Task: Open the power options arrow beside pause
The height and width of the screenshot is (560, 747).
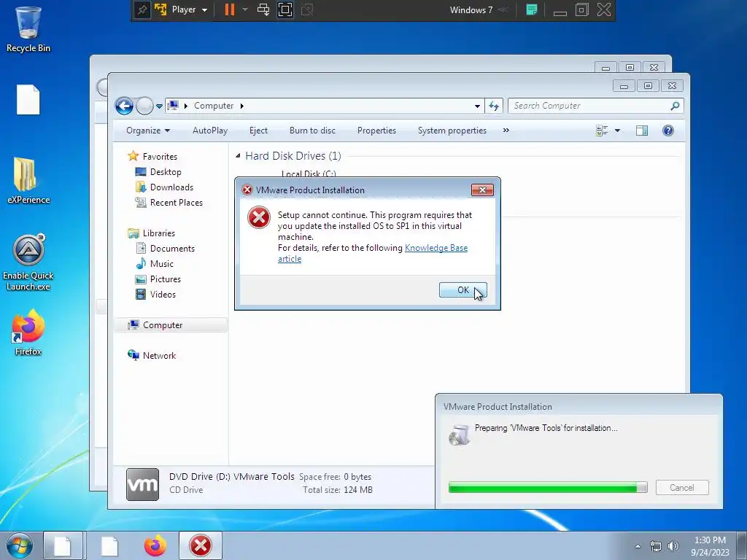Action: click(245, 9)
